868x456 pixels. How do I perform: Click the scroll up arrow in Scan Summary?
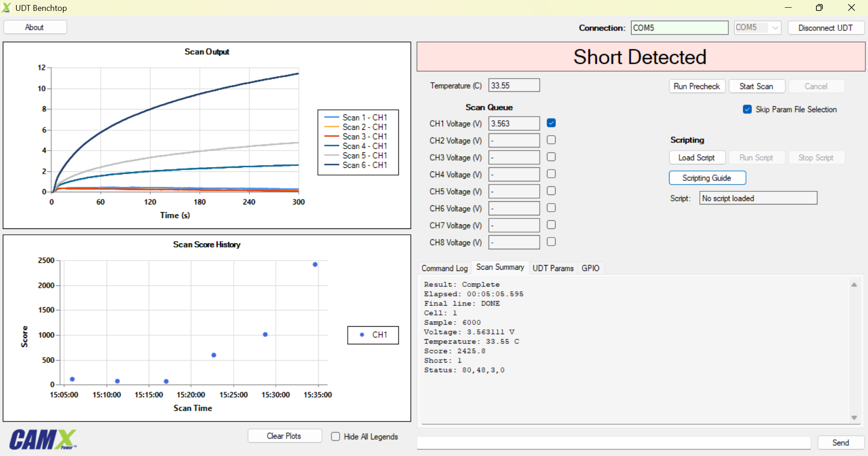tap(854, 285)
